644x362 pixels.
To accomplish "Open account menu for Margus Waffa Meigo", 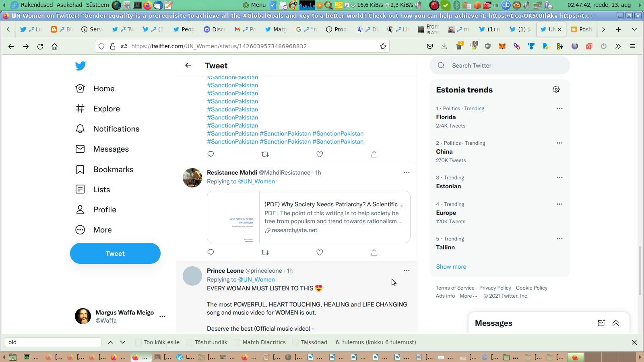I will 162,316.
